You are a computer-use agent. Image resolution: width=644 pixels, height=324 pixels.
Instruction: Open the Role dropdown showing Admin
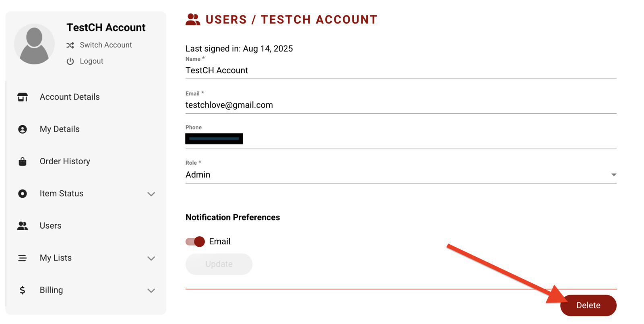point(400,175)
